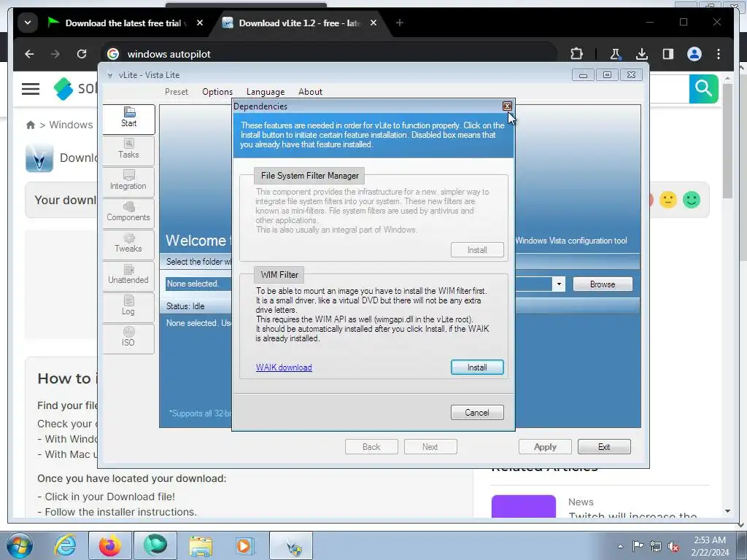Viewport: 747px width, 560px height.
Task: Select the Start sidebar tab in vLite
Action: coord(128,119)
